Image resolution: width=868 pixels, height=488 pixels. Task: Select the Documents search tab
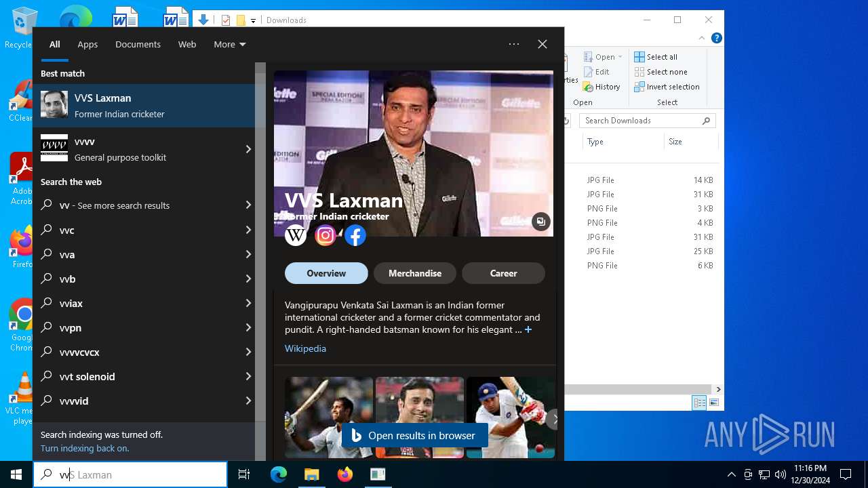tap(138, 44)
